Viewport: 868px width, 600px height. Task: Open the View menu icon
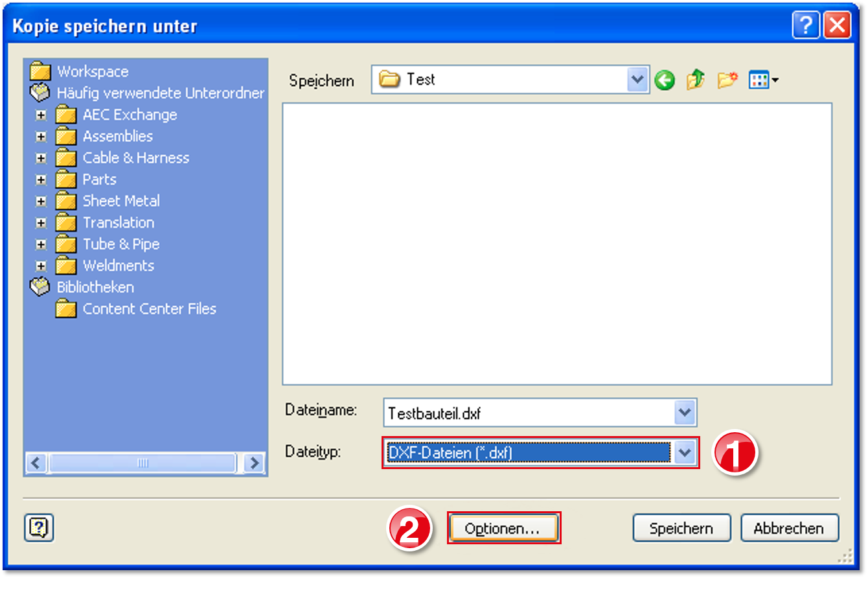coord(762,80)
